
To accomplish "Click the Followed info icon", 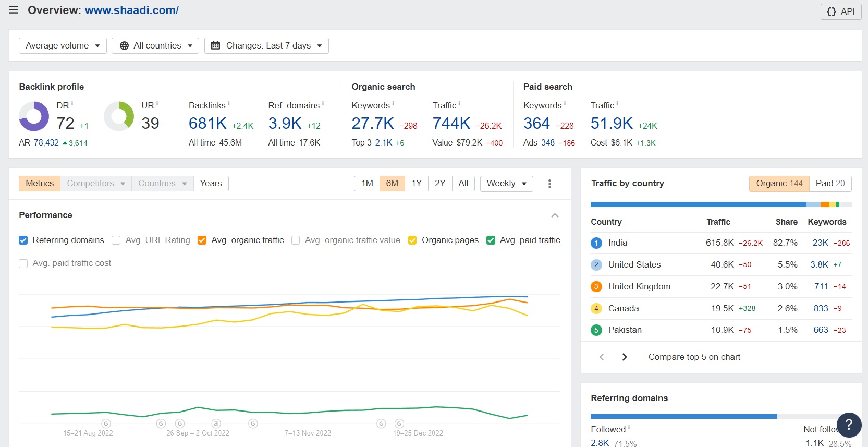I will click(629, 427).
